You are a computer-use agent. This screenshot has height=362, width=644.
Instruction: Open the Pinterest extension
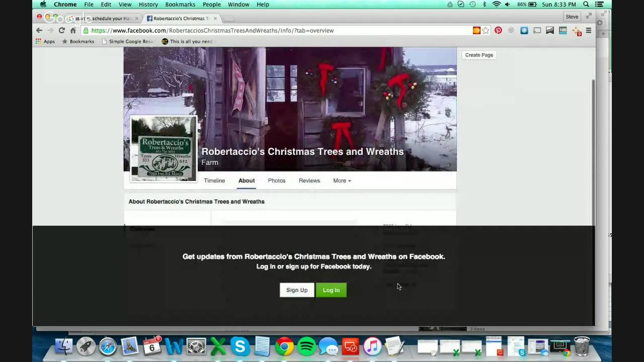[498, 30]
